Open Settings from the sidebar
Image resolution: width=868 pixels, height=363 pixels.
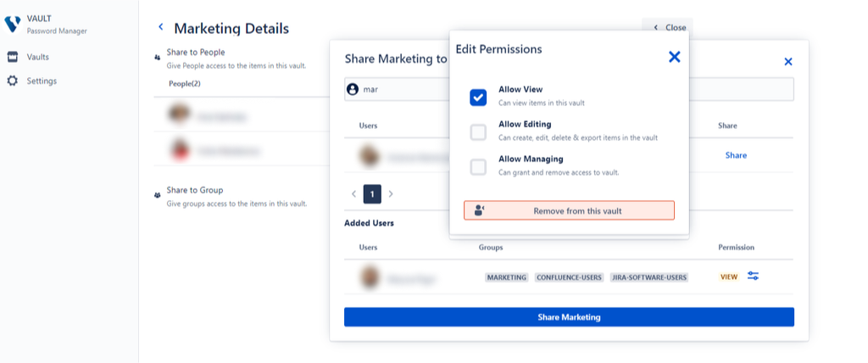[x=41, y=81]
